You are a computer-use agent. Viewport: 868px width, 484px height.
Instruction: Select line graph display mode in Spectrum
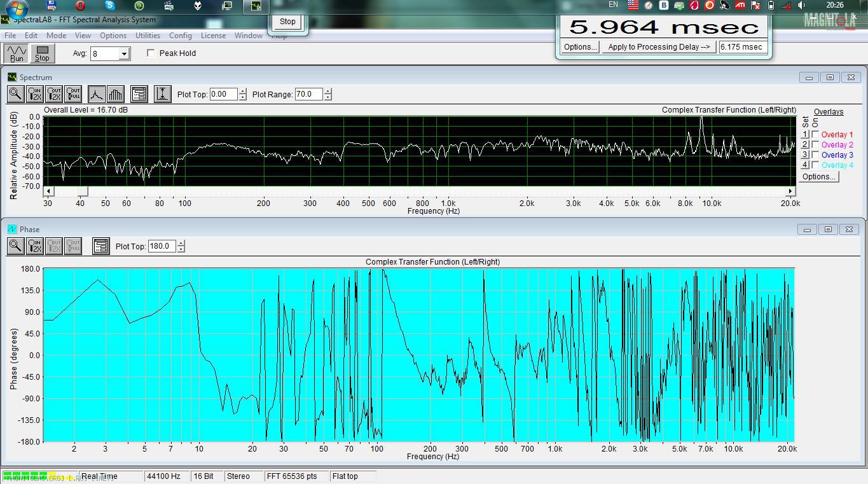click(96, 95)
